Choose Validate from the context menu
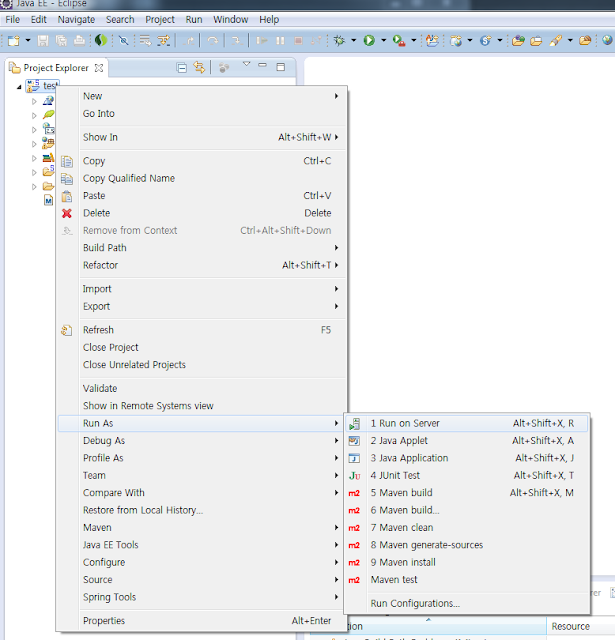Screen dimensions: 615x640 202,389
